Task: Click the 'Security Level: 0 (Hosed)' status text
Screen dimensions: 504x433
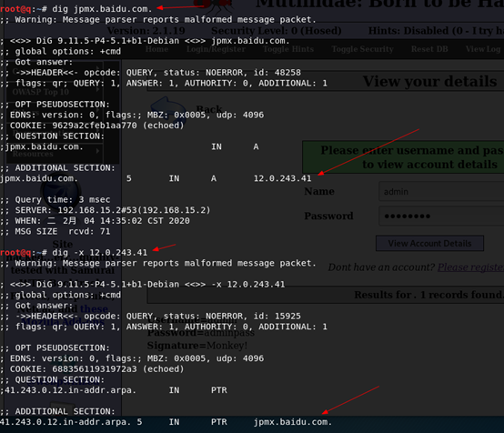Action: 277,31
